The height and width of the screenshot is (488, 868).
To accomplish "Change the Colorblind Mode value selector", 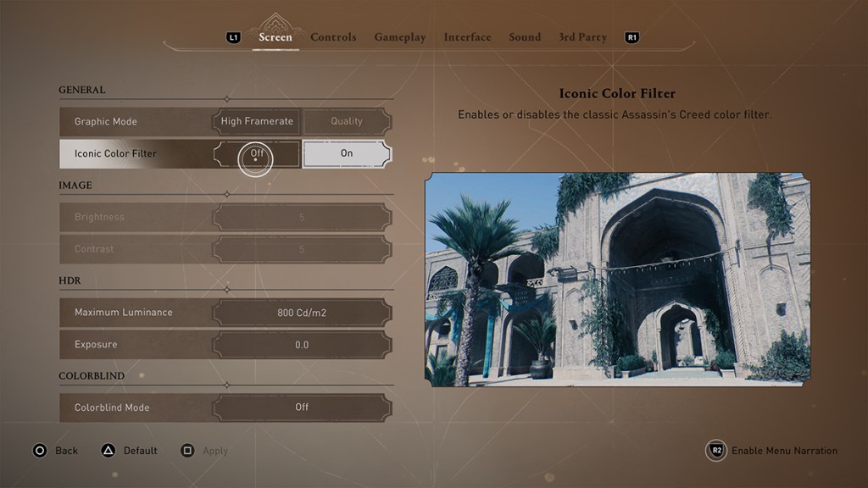I will (x=302, y=408).
